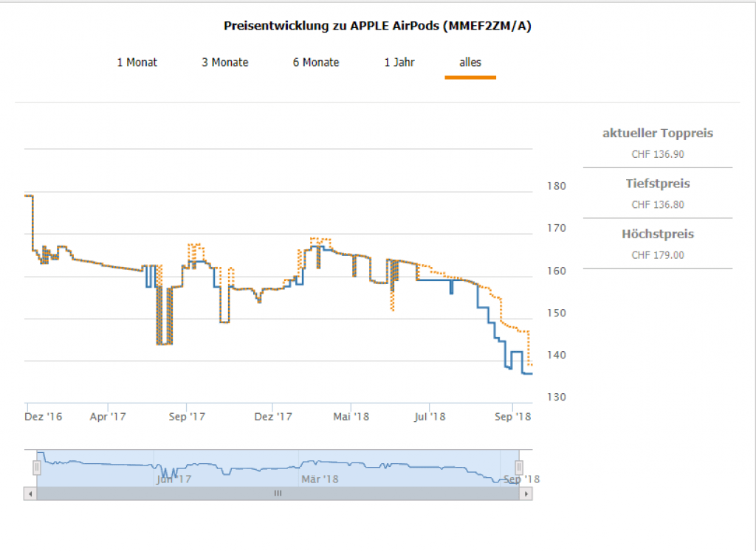
Task: Select the alles time range tab
Action: pos(470,63)
